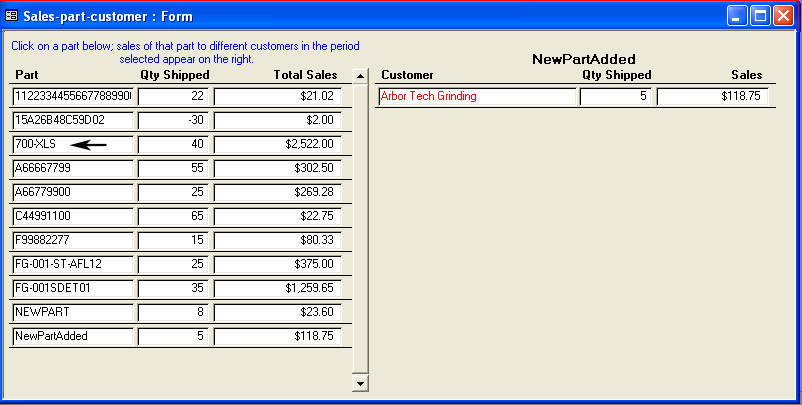Click Total Sales value $2,522.00
Image resolution: width=802 pixels, height=405 pixels.
278,144
